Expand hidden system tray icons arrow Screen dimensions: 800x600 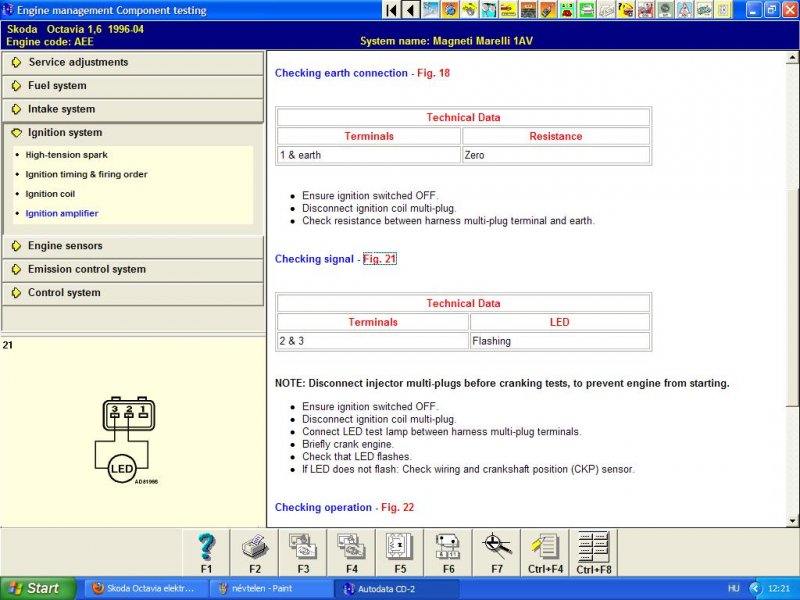[x=755, y=588]
